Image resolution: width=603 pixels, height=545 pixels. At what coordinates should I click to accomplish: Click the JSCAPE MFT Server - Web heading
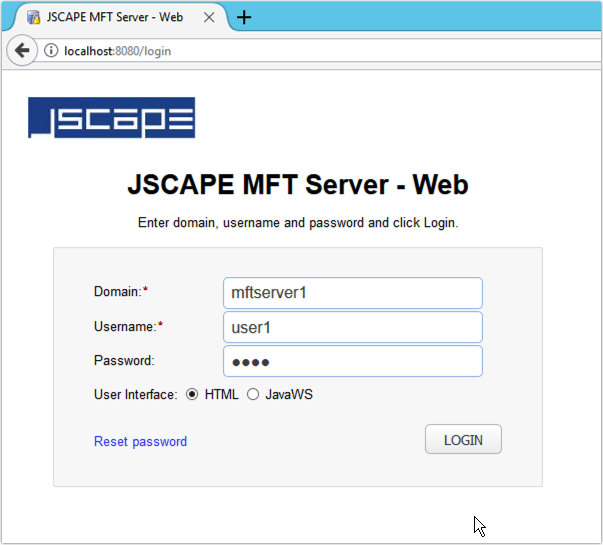tap(298, 185)
